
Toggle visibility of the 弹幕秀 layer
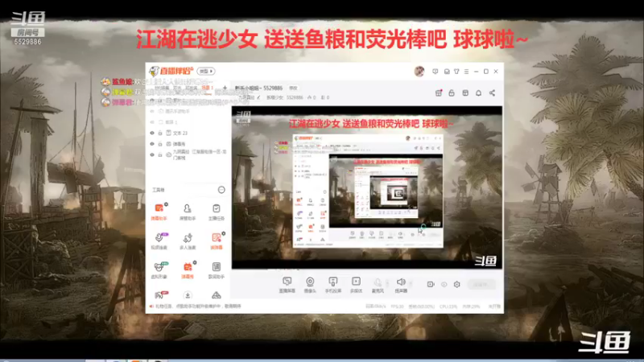(x=152, y=144)
